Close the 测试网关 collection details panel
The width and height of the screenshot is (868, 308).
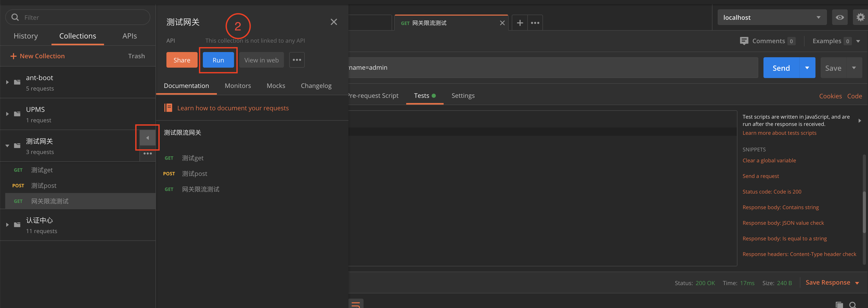pos(334,22)
